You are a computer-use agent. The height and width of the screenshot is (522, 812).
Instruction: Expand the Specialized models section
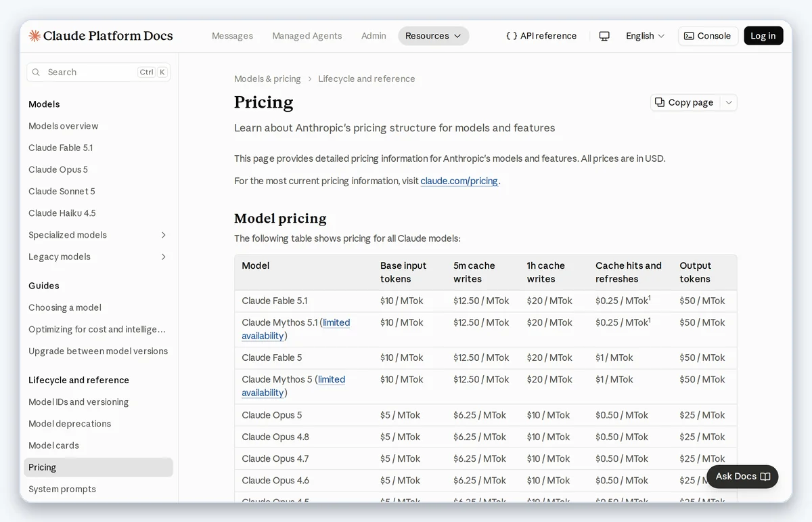[x=163, y=235]
